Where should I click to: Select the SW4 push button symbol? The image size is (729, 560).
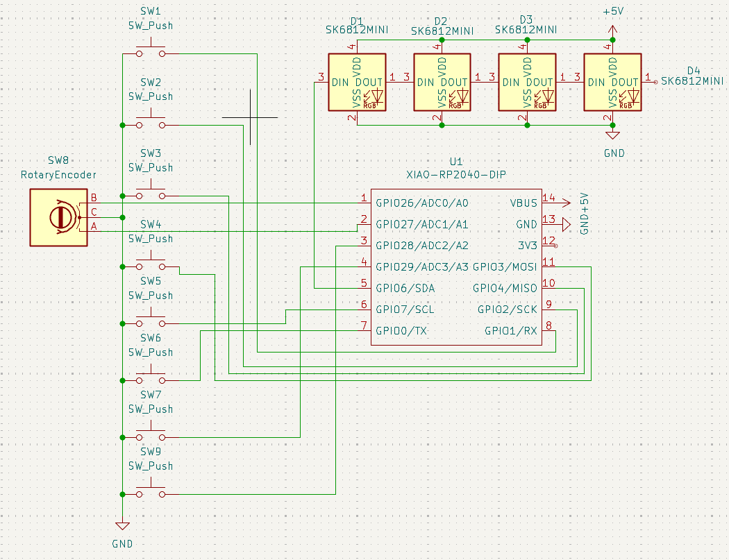click(151, 262)
